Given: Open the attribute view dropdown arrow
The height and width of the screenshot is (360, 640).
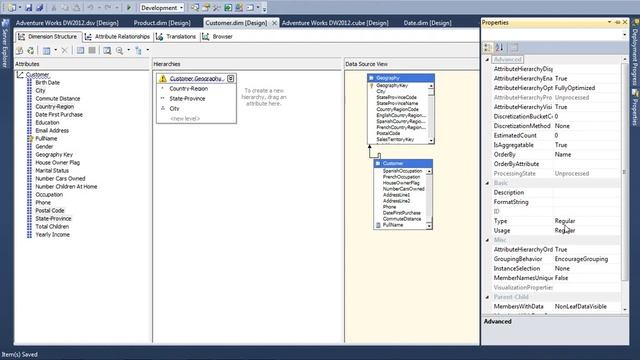Looking at the screenshot, I should pos(56,50).
